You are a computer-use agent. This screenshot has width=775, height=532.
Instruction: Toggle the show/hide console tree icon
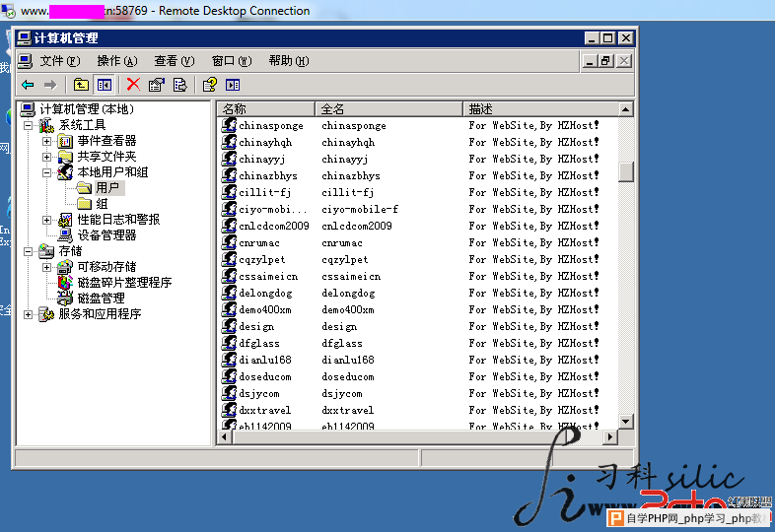tap(105, 85)
